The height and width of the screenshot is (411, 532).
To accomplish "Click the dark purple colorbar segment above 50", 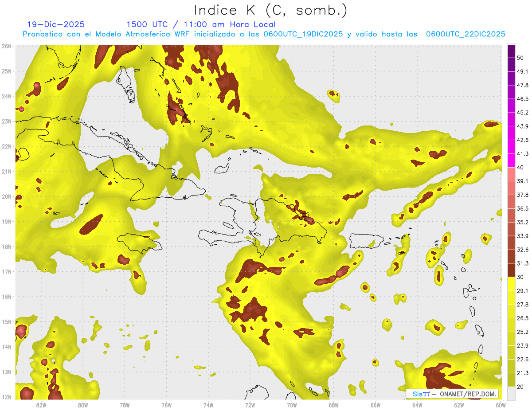I will point(511,51).
